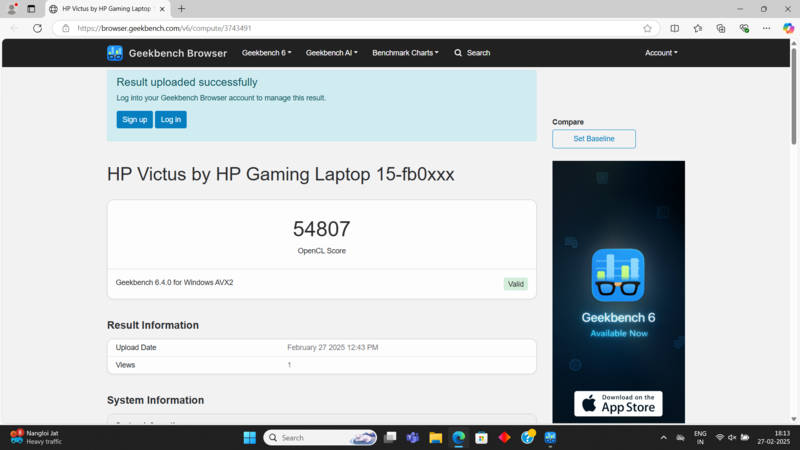800x450 pixels.
Task: Open the Benchmark Charts dropdown menu
Action: pos(405,53)
